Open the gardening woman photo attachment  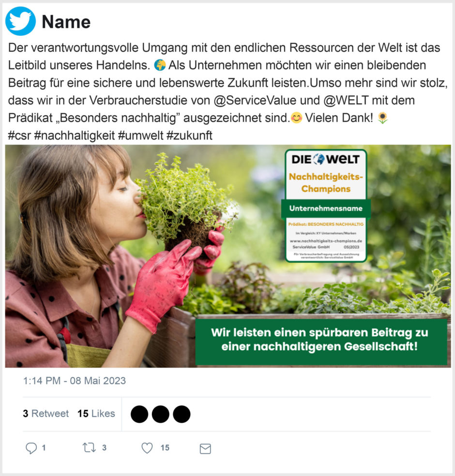click(x=228, y=256)
